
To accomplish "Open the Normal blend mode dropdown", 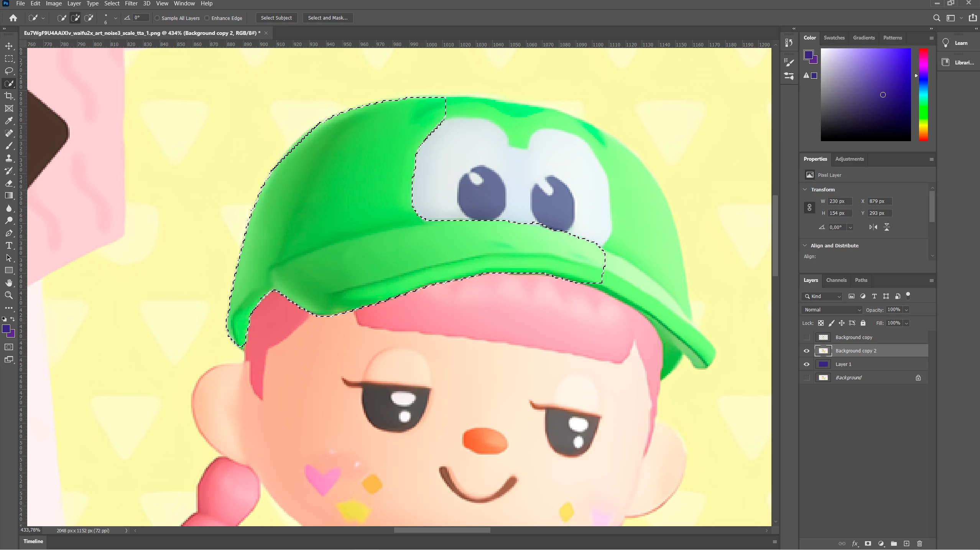I will (832, 310).
